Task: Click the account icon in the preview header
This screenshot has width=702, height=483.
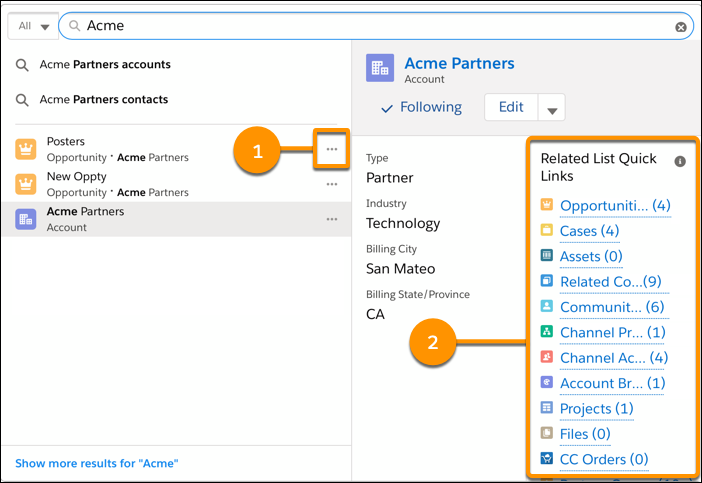Action: (380, 68)
